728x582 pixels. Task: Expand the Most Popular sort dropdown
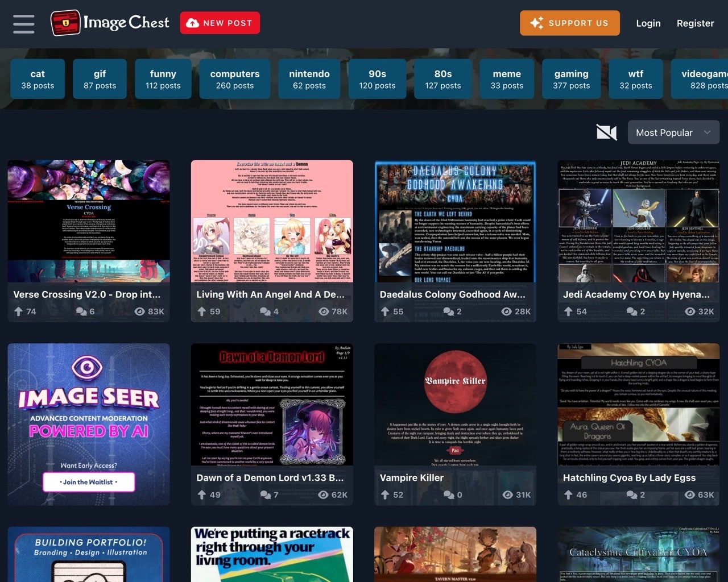tap(673, 132)
